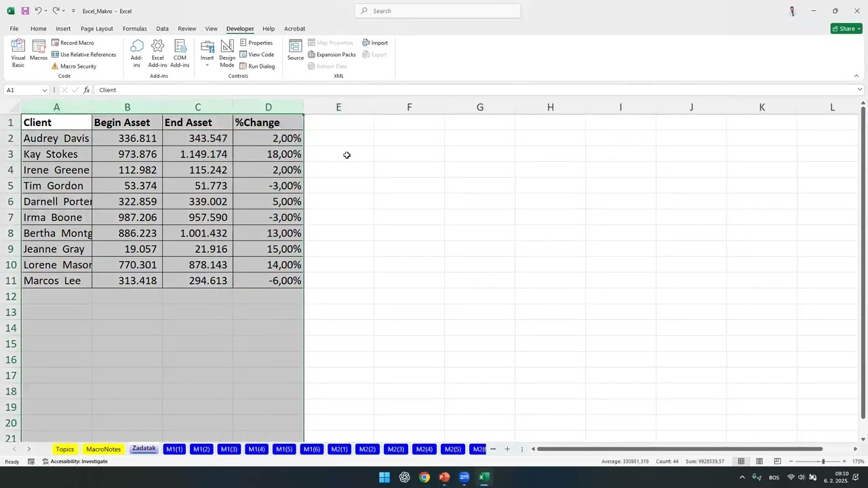Zoom out with minus button
Screen dimensions: 868x488
[792, 462]
